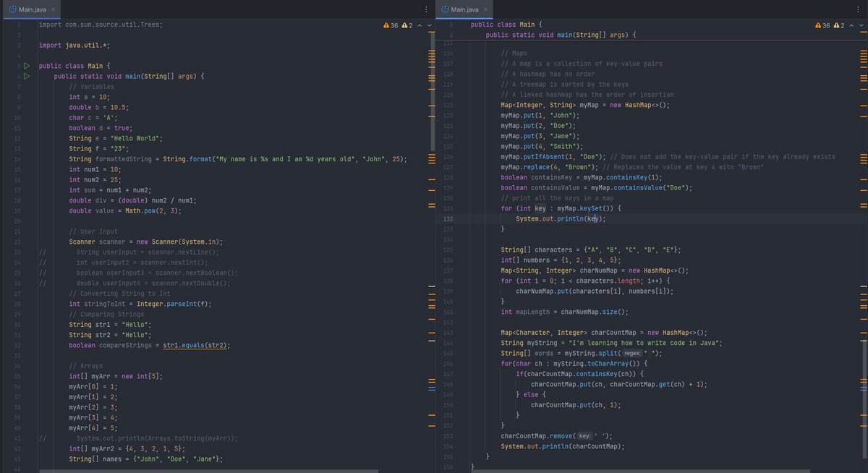
Task: Click 'int mapLength = charNumMap.size();'
Action: [x=564, y=312]
